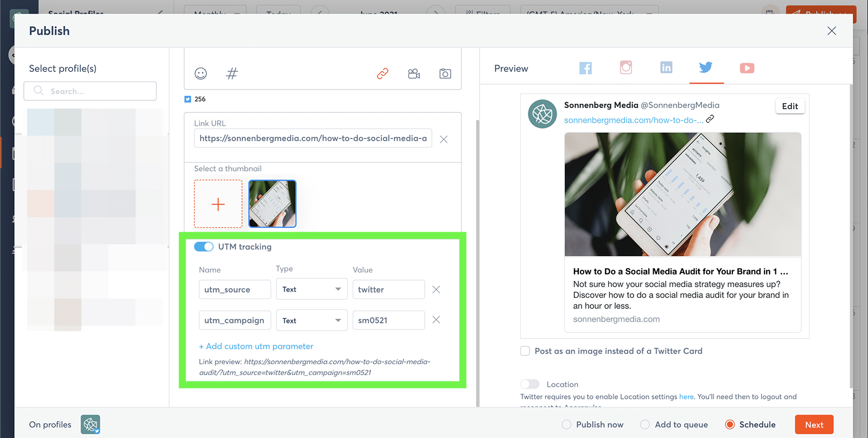Turn off UTM tracking toggle

(x=204, y=247)
